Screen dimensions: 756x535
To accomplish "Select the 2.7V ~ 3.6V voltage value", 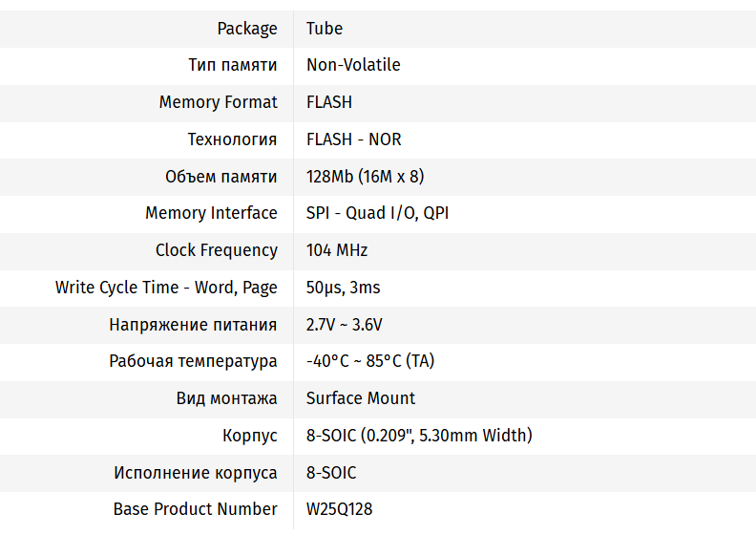I will [345, 325].
